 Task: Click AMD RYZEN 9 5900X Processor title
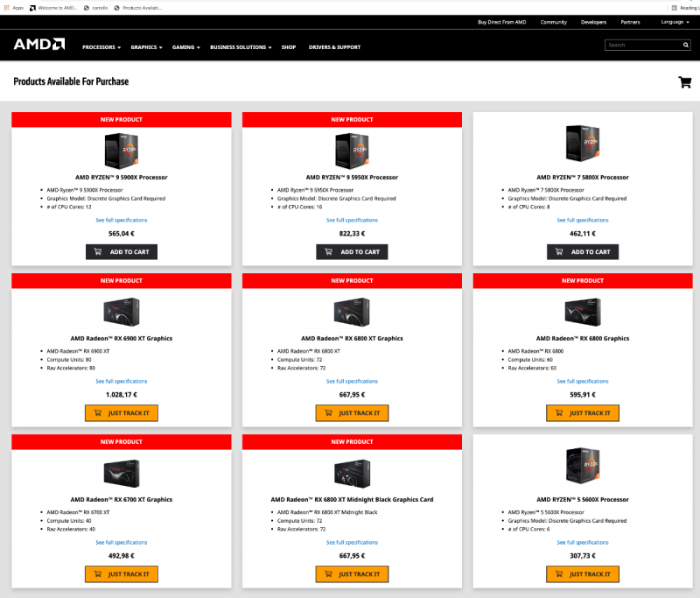click(122, 178)
